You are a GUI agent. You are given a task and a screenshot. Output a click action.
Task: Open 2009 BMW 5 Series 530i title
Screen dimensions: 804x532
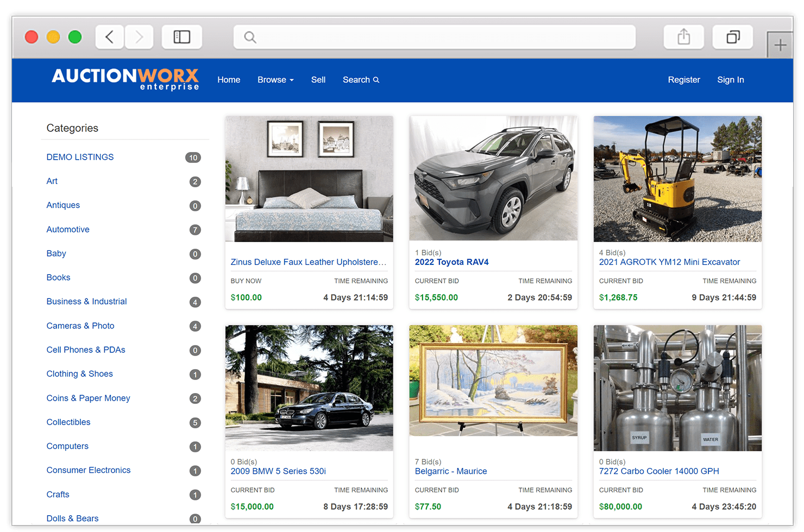point(278,471)
